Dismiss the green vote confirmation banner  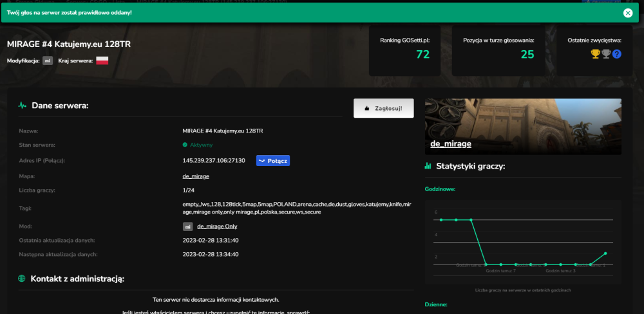coord(627,13)
